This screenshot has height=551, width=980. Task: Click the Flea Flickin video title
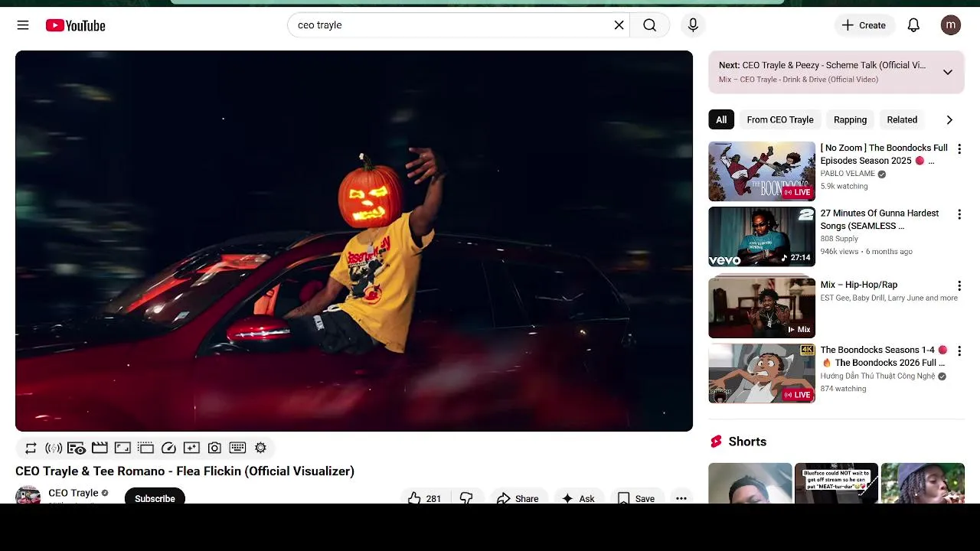(185, 471)
